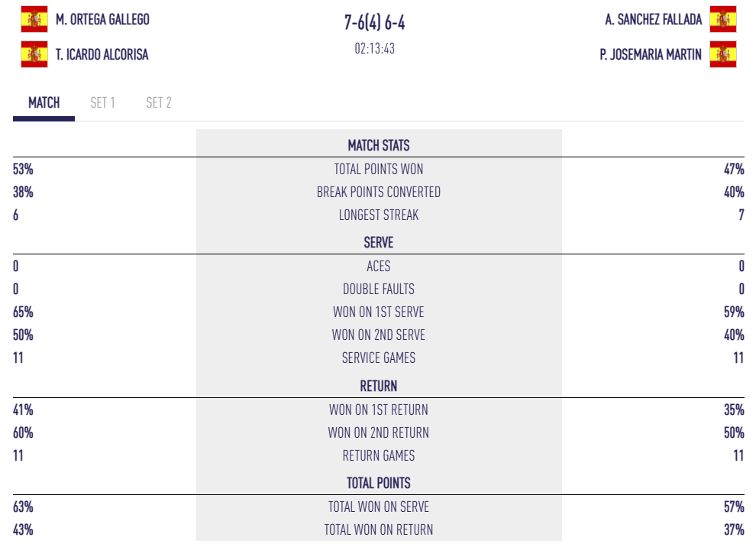The height and width of the screenshot is (547, 756).
Task: Open player M. Ortega Gallego's name
Action: click(102, 19)
